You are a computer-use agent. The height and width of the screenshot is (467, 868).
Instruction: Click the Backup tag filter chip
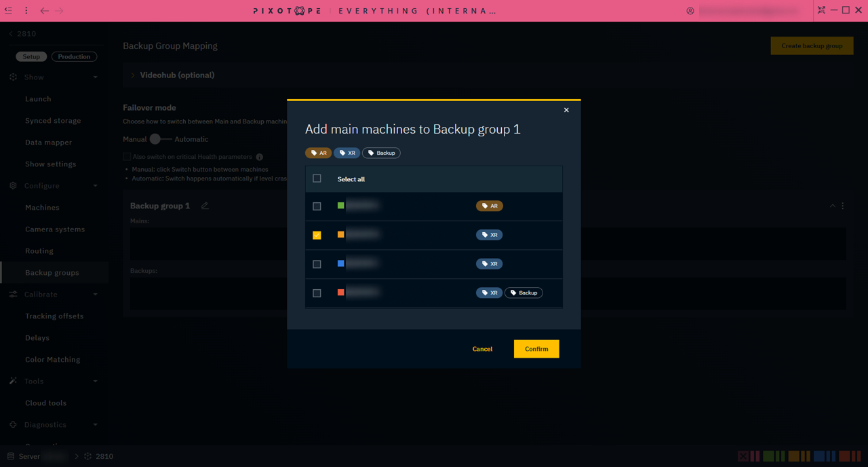[x=381, y=153]
